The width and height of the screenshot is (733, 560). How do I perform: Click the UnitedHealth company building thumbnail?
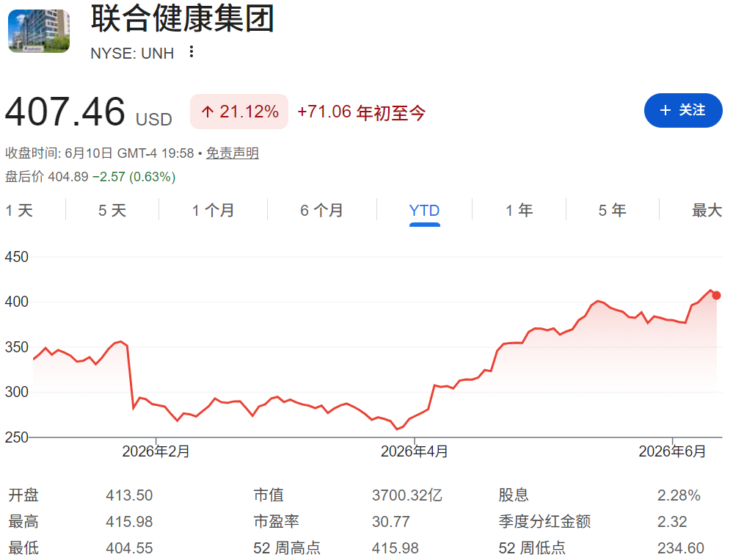(x=40, y=31)
